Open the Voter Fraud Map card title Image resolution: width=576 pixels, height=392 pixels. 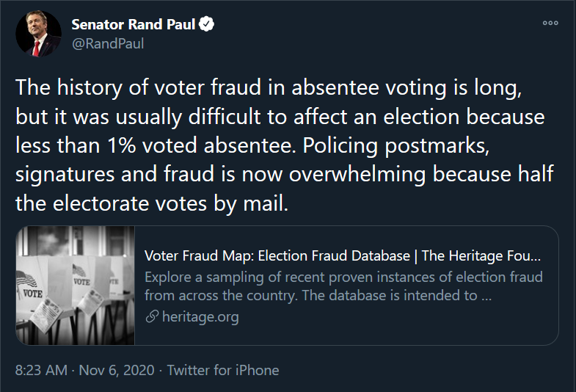(343, 255)
